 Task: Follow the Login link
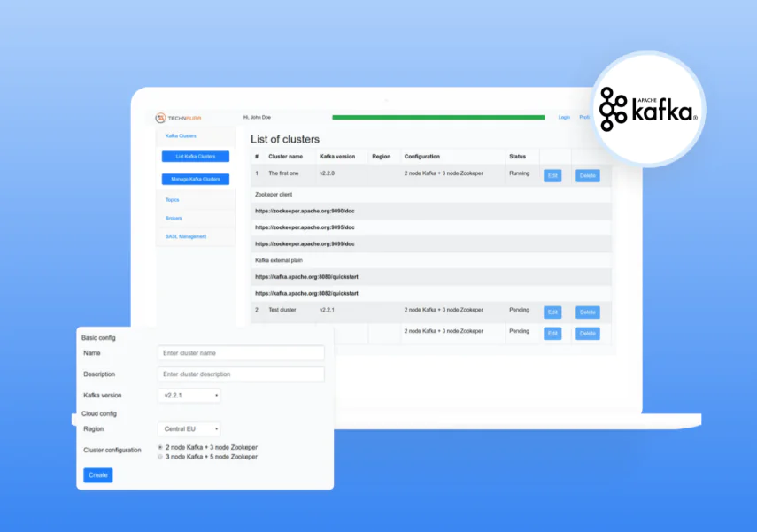pyautogui.click(x=564, y=118)
